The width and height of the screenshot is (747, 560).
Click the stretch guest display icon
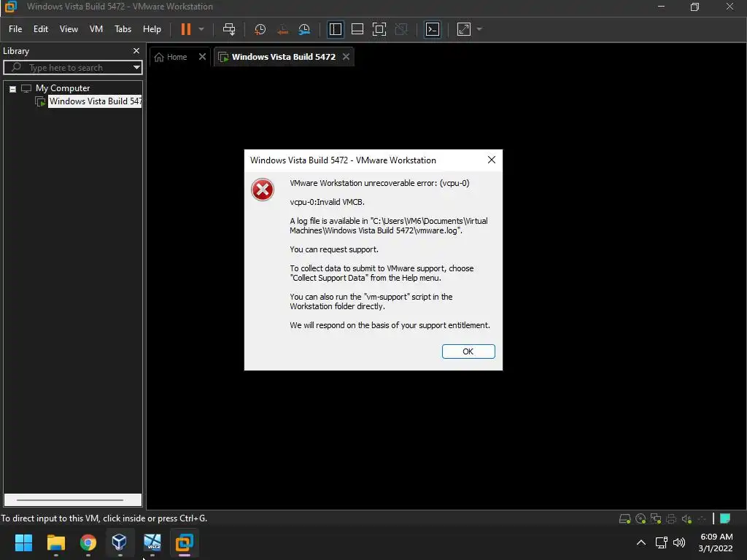point(463,29)
